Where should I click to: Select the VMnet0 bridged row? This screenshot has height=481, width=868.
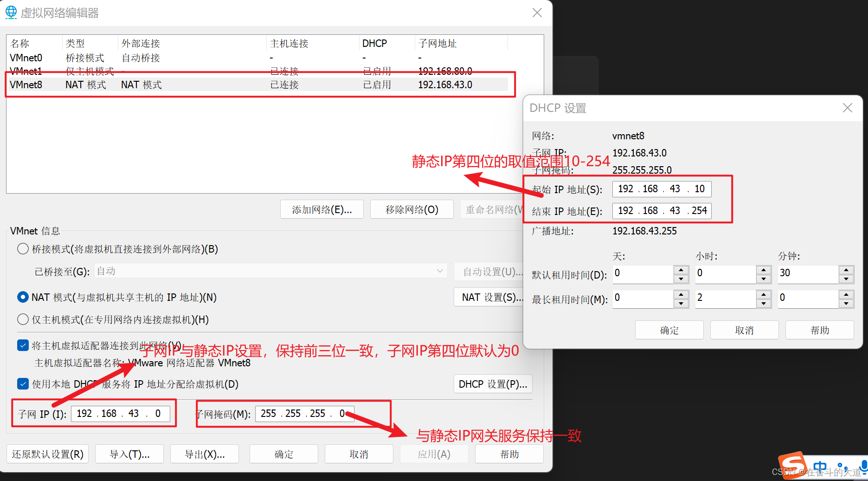(x=258, y=58)
